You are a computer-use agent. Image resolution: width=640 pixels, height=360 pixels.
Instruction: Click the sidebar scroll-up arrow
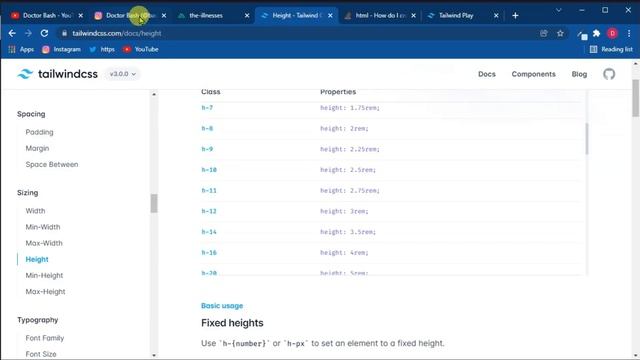pyautogui.click(x=154, y=94)
